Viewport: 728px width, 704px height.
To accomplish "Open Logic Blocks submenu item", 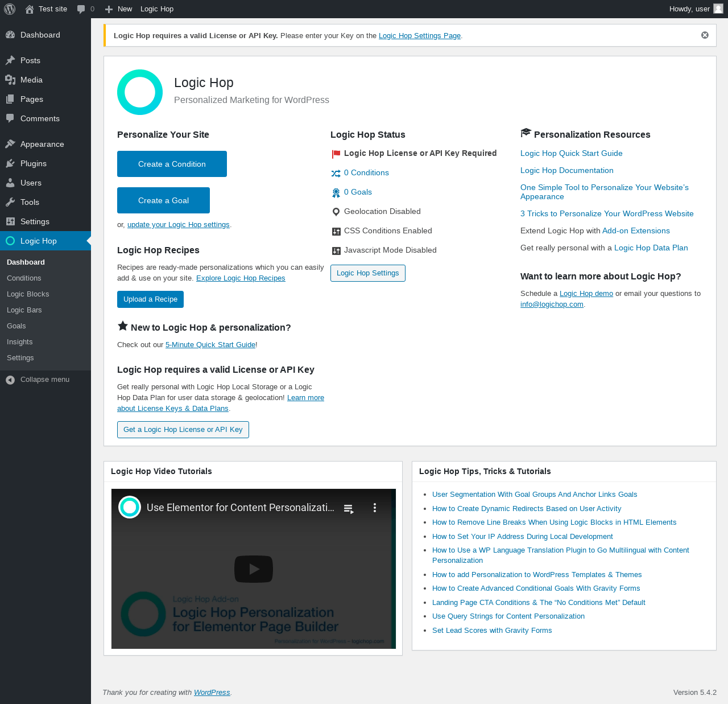I will point(28,294).
